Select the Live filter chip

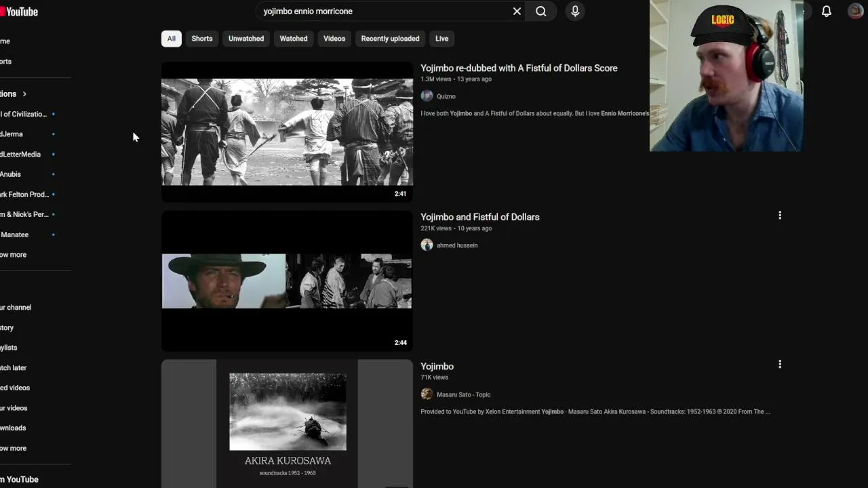[442, 39]
